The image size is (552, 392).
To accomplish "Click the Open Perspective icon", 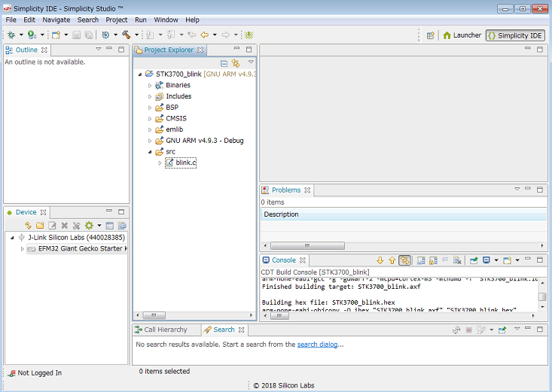I will [431, 35].
